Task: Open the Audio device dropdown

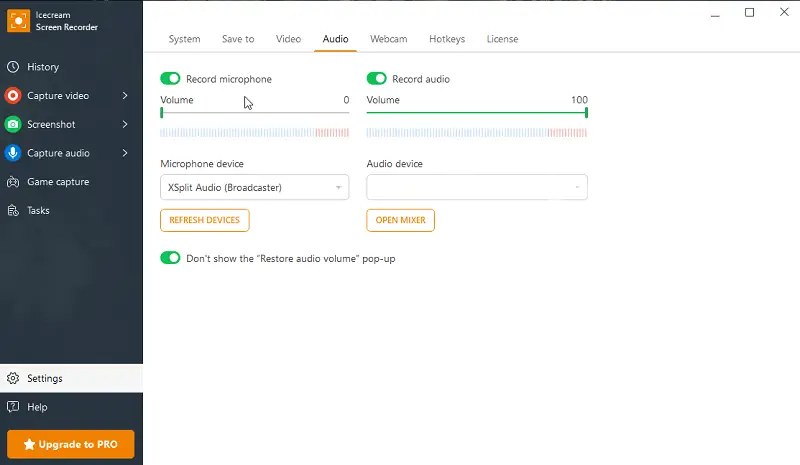Action: 477,188
